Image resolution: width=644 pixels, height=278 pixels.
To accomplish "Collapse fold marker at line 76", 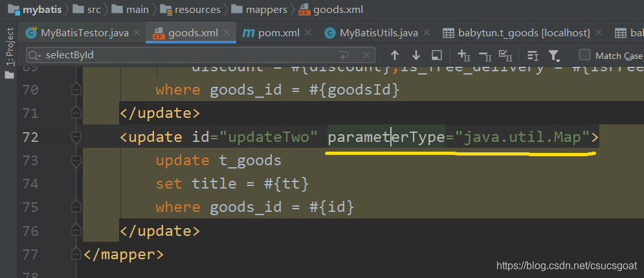I will [x=76, y=231].
